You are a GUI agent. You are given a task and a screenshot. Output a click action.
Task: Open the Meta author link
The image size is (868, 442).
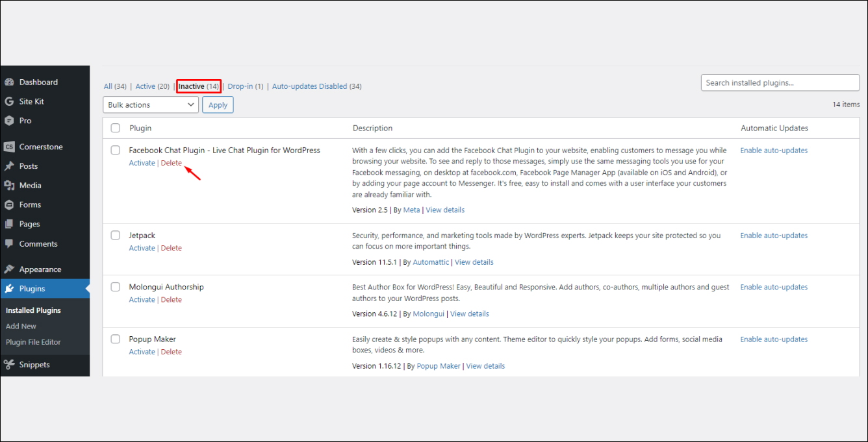click(x=412, y=210)
